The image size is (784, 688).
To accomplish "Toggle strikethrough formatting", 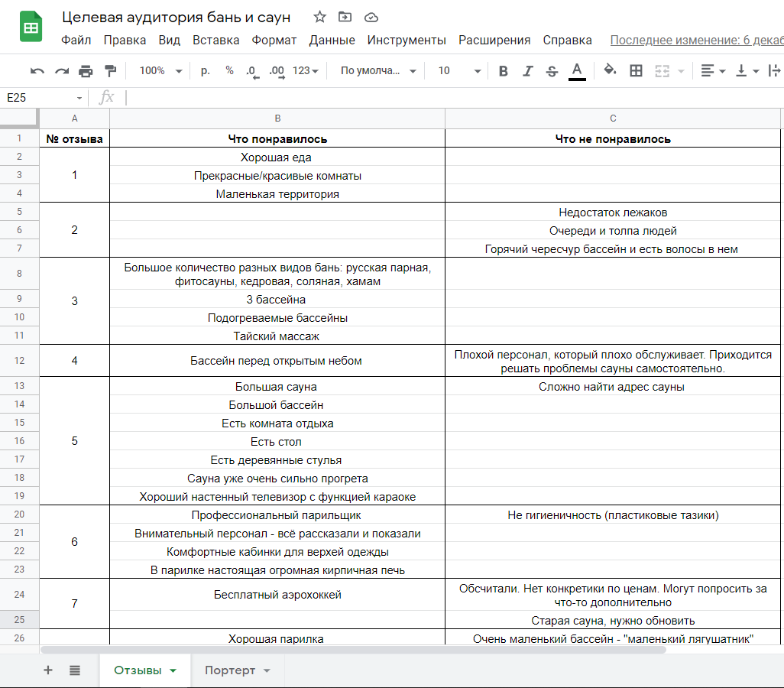I will 552,71.
